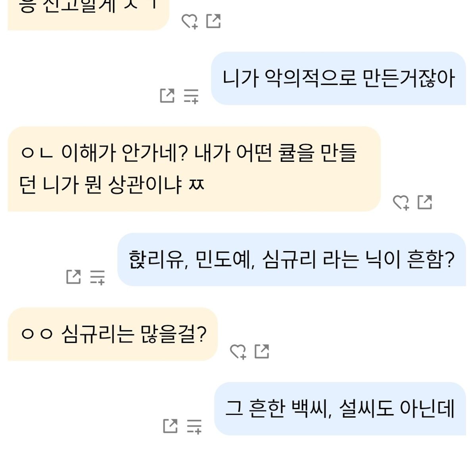Screen dimensions: 476x453
Task: Share the partially visible top yellow message
Action: (x=213, y=21)
